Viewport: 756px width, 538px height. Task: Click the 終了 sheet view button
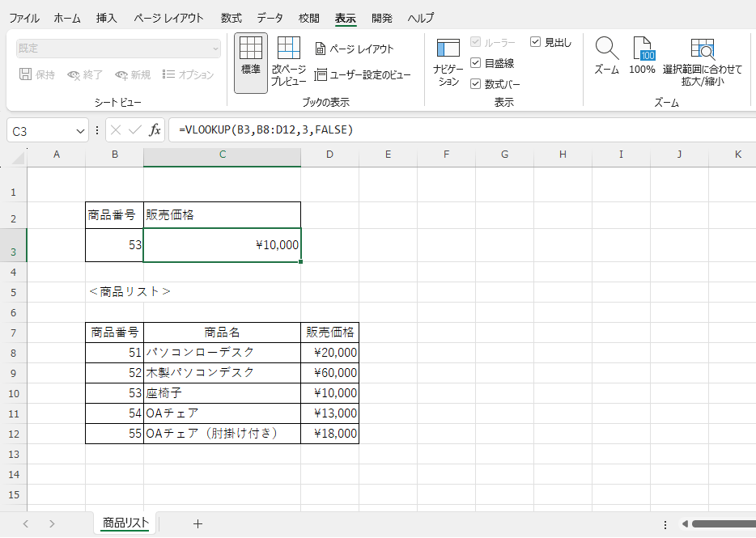click(85, 74)
